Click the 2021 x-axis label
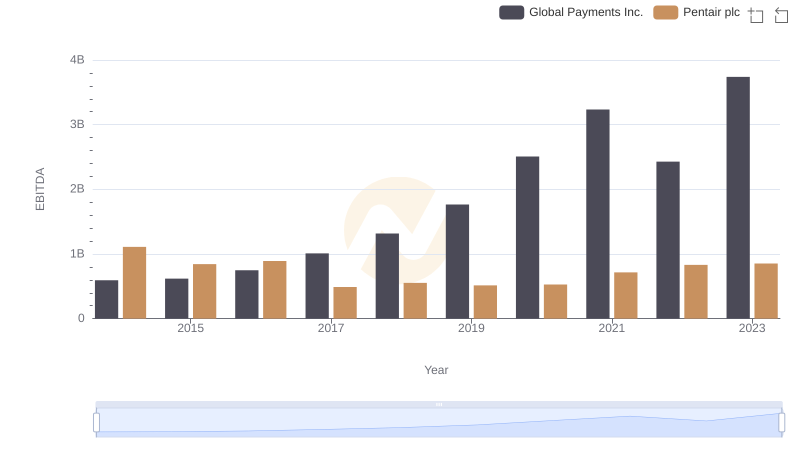Image resolution: width=800 pixels, height=461 pixels. click(611, 328)
